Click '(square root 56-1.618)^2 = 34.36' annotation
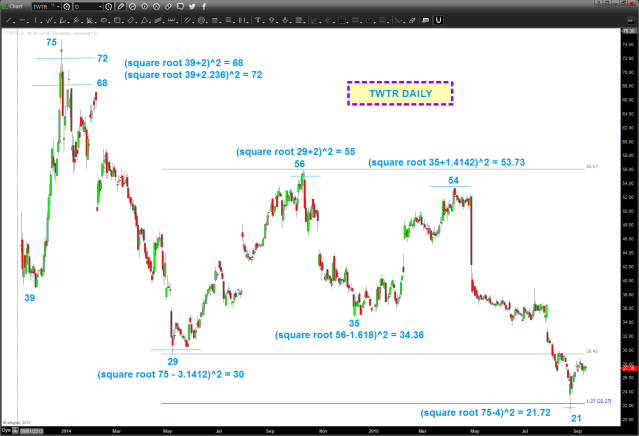639x436 pixels. [349, 335]
